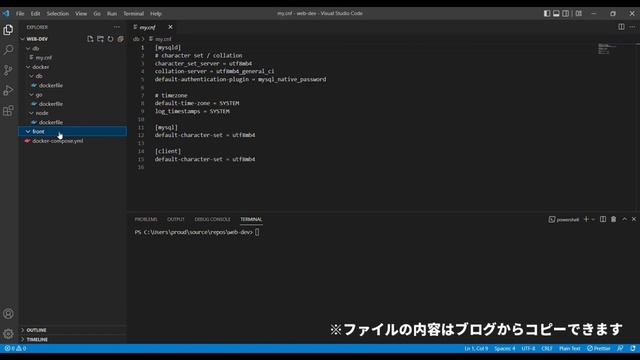640x360 pixels.
Task: Change file encoding UTF-8
Action: [x=528, y=348]
